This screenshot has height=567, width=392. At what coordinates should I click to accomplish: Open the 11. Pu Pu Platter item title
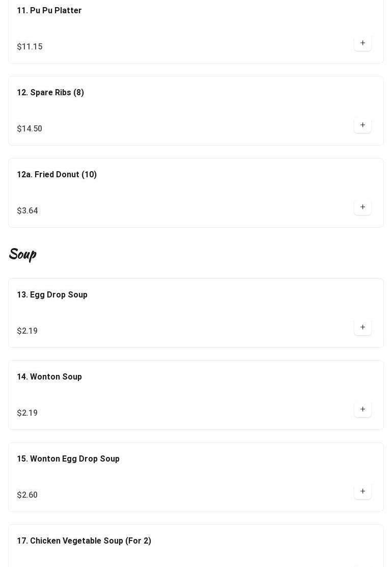point(49,11)
